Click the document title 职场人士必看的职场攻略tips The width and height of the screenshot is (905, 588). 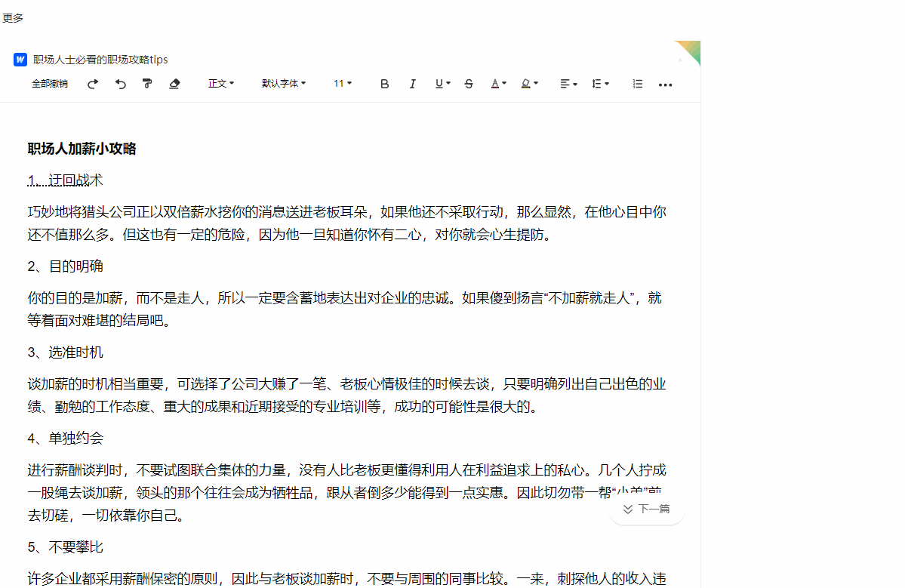[99, 59]
